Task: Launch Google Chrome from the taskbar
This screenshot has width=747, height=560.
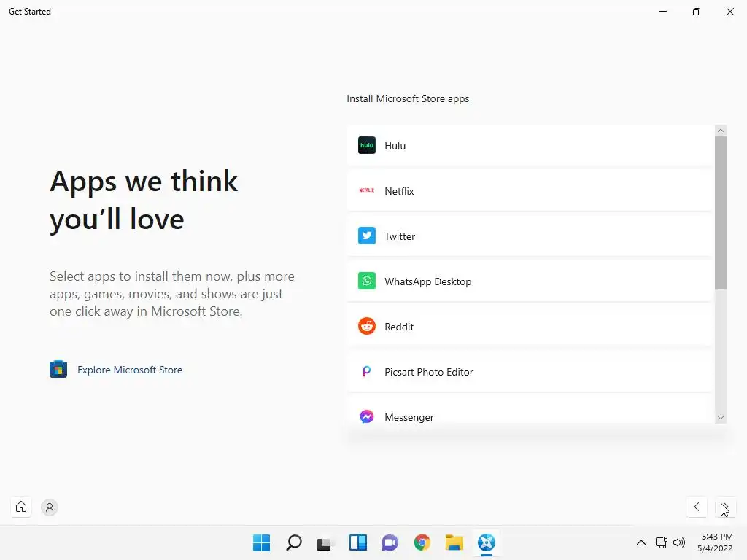Action: point(422,542)
